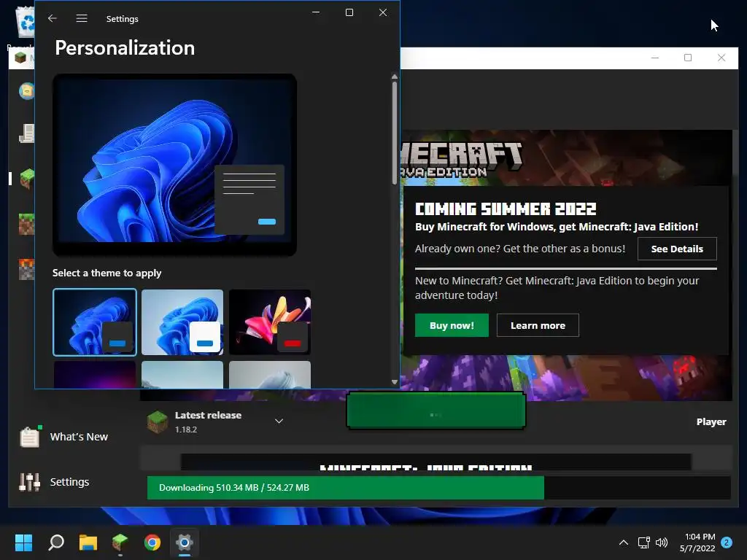This screenshot has height=560, width=747.
Task: Open the Windows Start menu
Action: point(23,542)
